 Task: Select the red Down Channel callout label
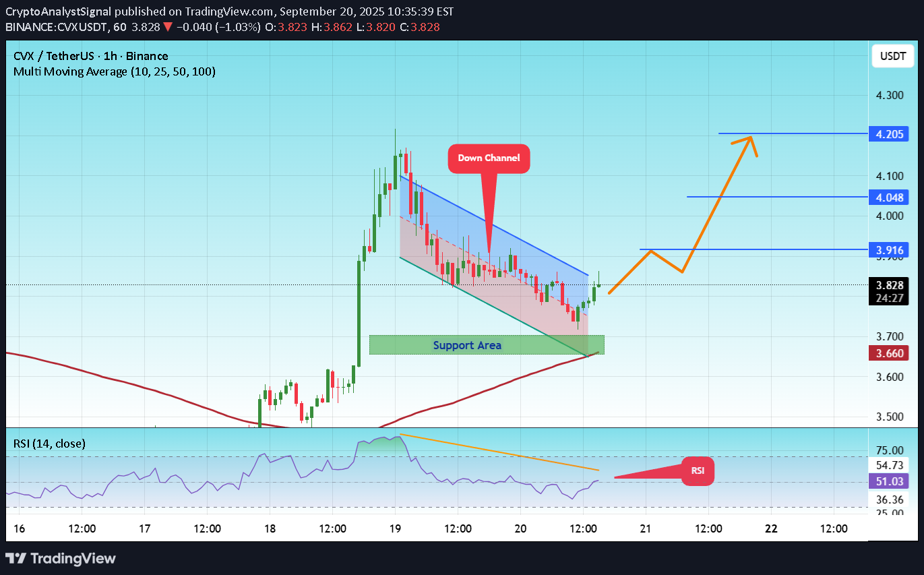pos(489,158)
